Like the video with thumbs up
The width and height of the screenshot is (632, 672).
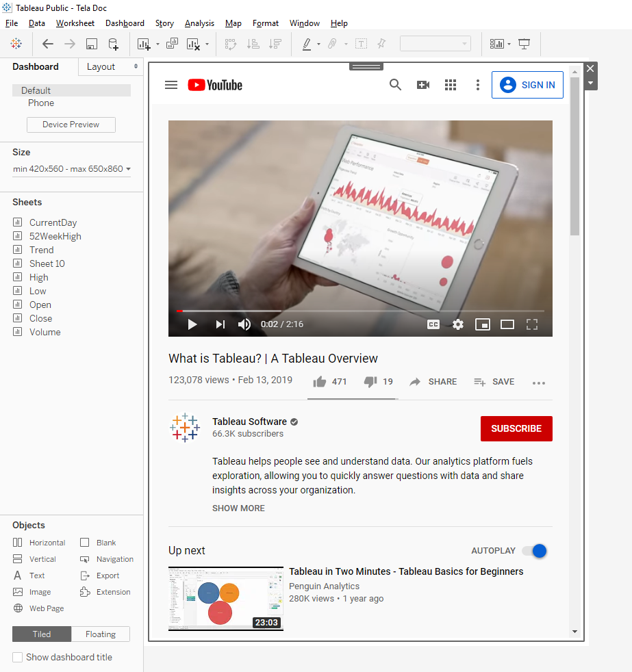click(320, 381)
